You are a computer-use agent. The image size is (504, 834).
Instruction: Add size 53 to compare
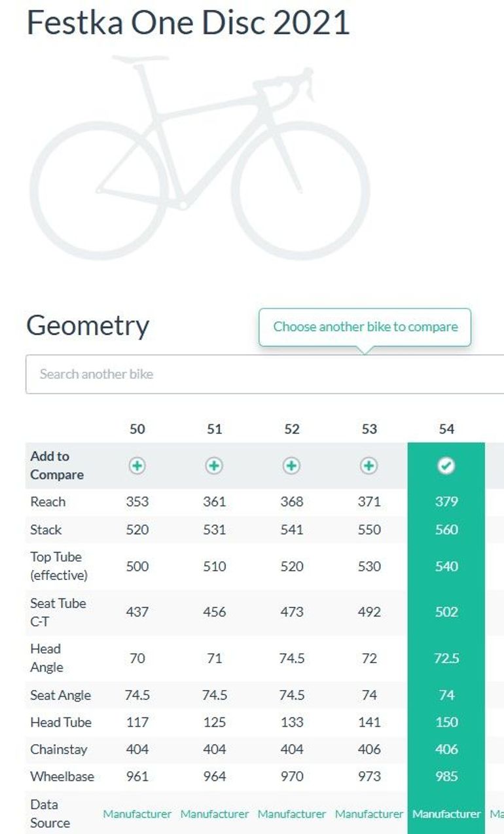(x=369, y=465)
